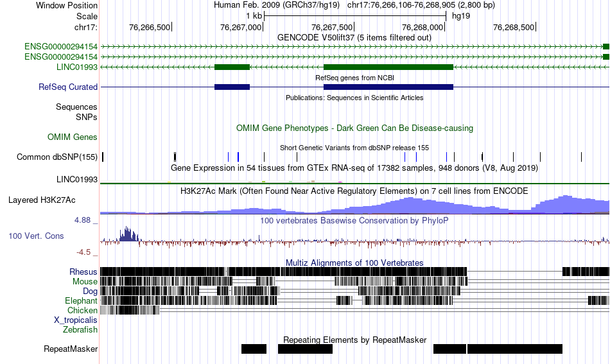Viewport: 610px width, 364px height.
Task: Open the RefSeq Curated track label
Action: [x=67, y=87]
